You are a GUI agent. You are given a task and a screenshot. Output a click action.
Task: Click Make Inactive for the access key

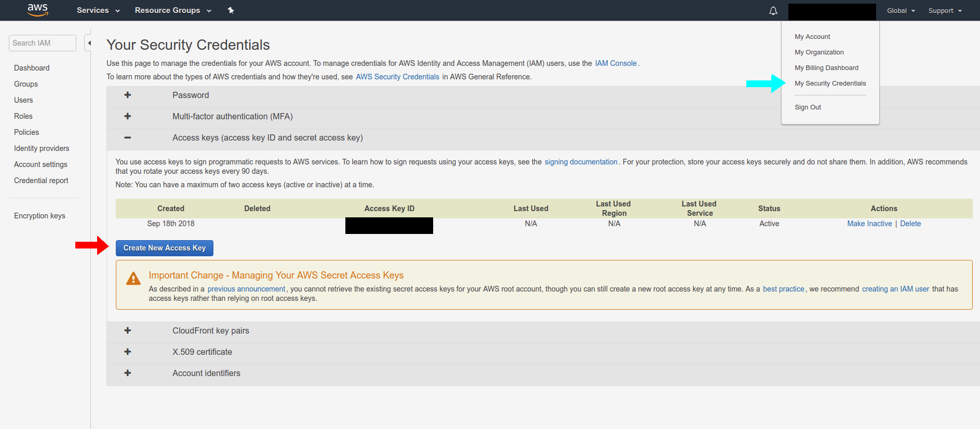tap(869, 224)
